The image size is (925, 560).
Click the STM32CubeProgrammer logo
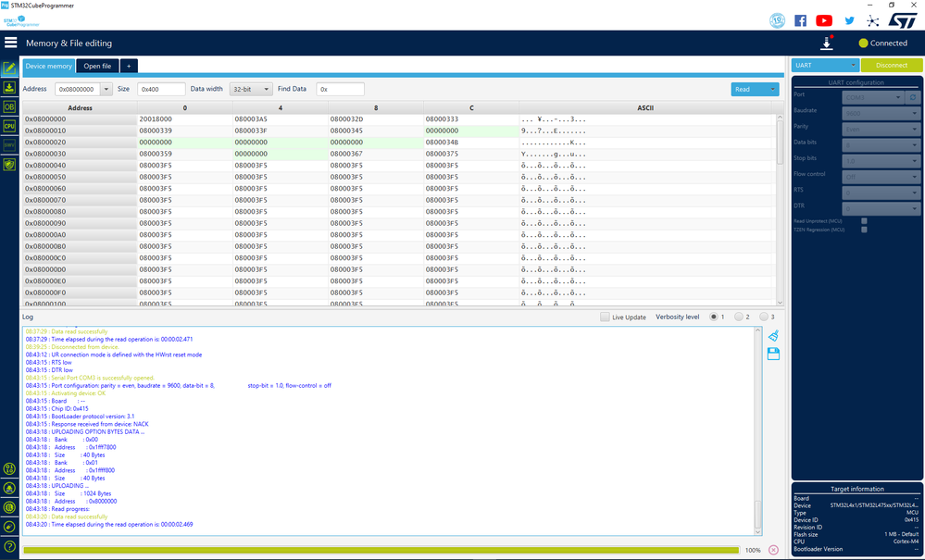click(21, 21)
